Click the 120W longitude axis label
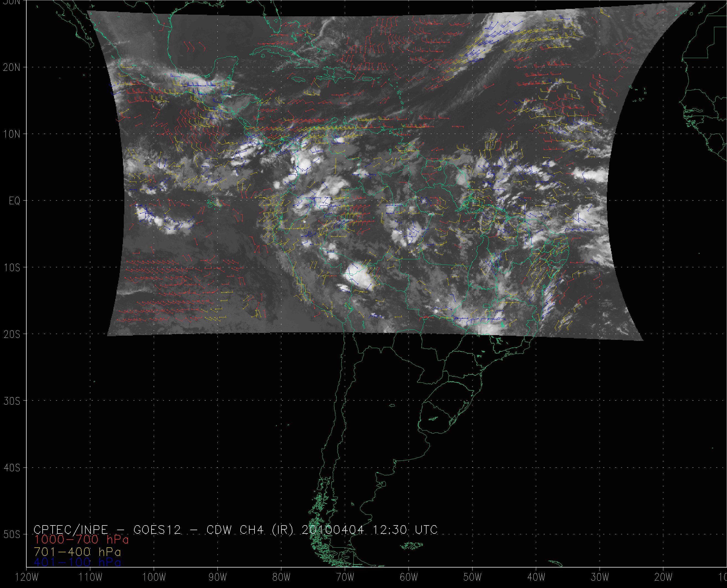The height and width of the screenshot is (588, 727). pos(27,577)
